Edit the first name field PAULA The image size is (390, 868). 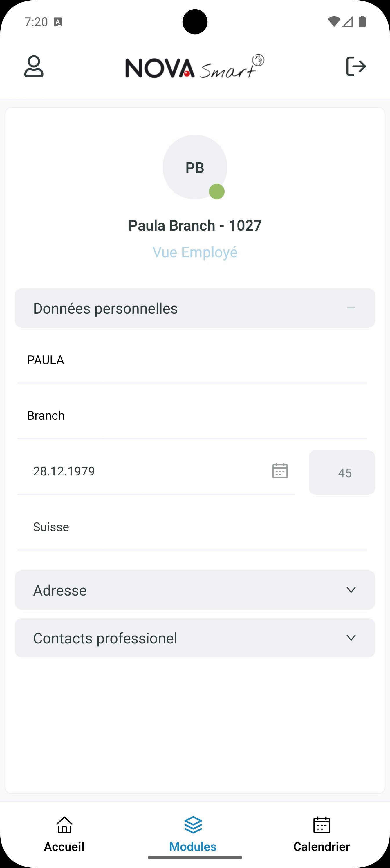[x=192, y=360]
